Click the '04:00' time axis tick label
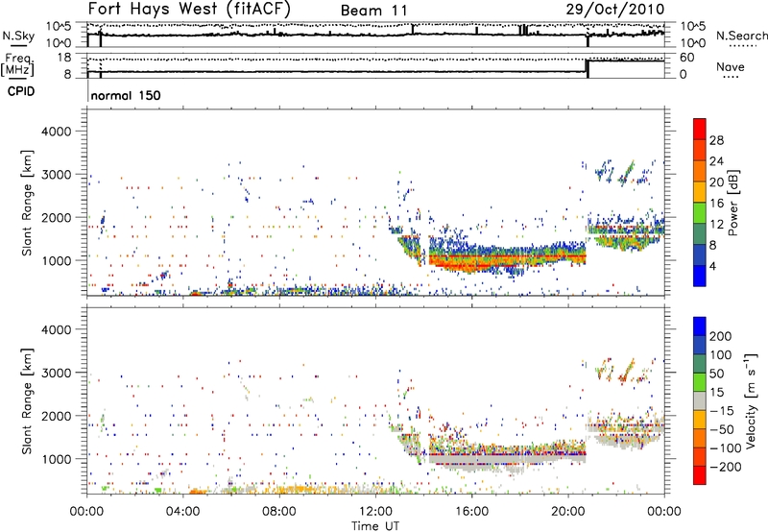Image resolution: width=768 pixels, height=532 pixels. pos(182,512)
